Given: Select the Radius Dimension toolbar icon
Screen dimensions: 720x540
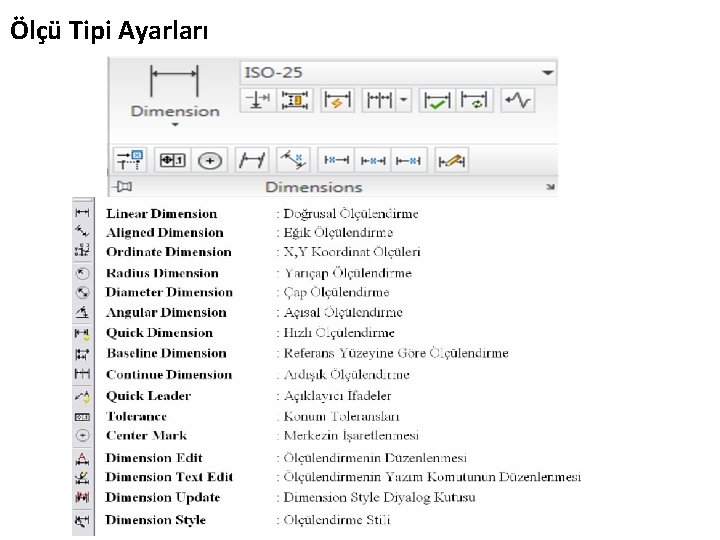Looking at the screenshot, I should (x=82, y=273).
